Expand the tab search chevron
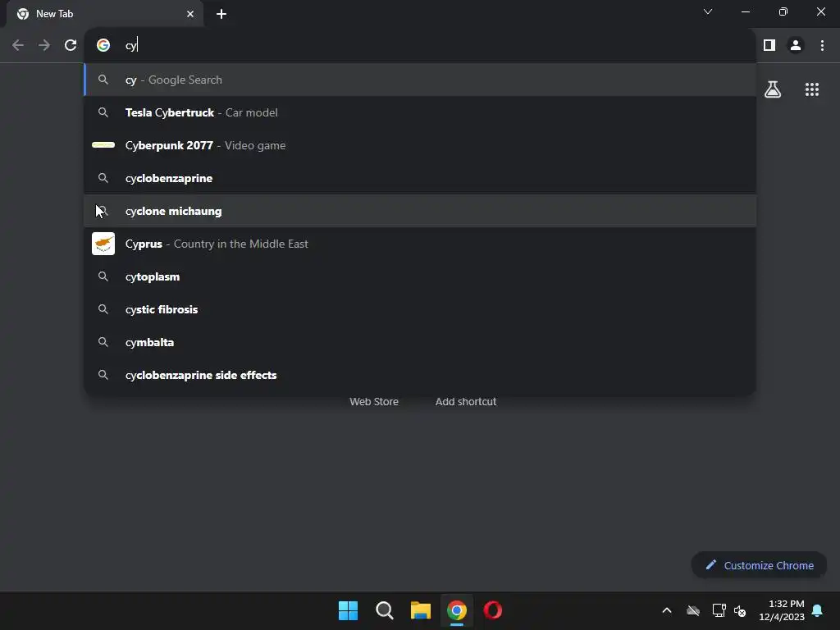Viewport: 840px width, 630px height. pyautogui.click(x=708, y=11)
